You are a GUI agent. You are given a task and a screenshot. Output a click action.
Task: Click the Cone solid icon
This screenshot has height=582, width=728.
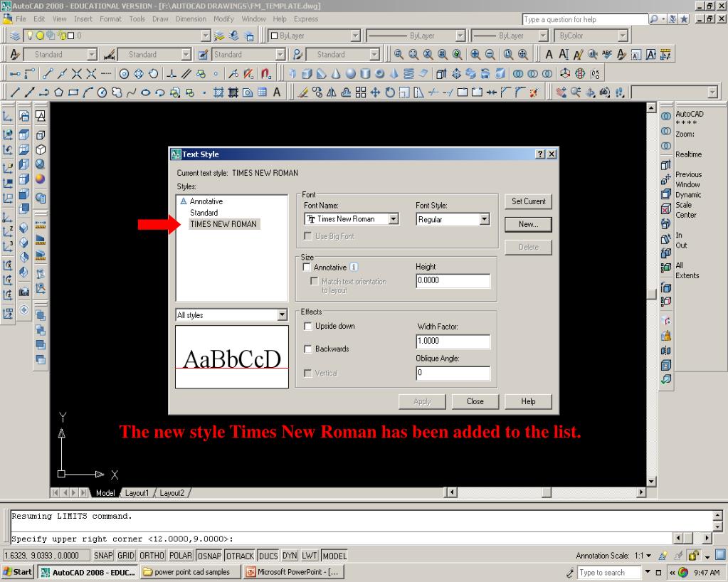click(x=336, y=73)
